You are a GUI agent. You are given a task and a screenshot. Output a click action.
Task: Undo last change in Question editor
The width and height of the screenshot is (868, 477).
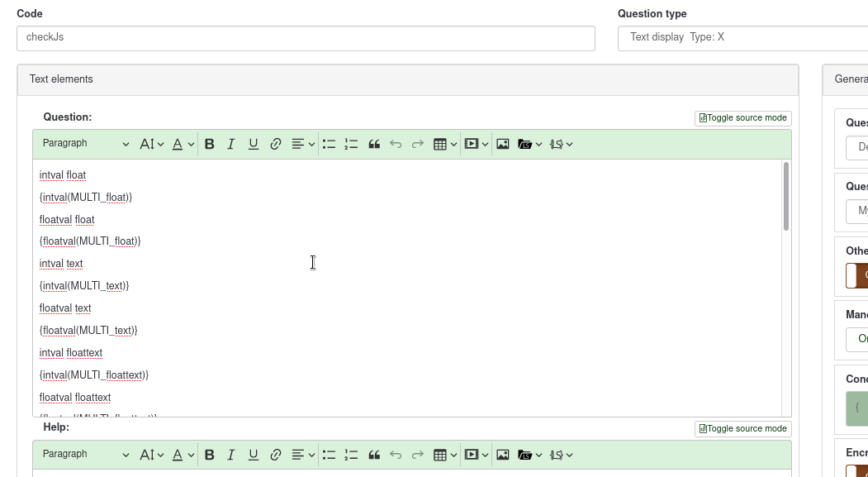pos(396,144)
